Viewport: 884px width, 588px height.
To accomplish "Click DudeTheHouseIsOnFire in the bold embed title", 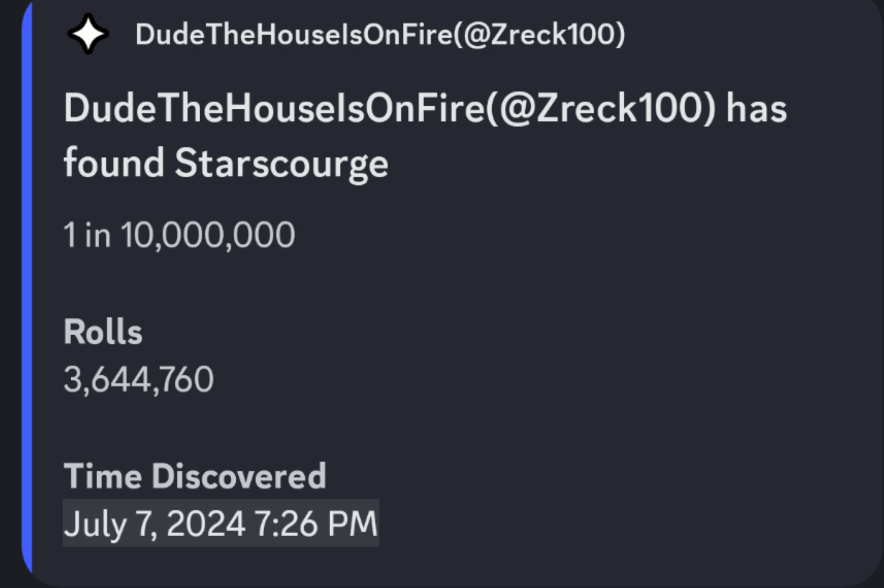I will 275,109.
